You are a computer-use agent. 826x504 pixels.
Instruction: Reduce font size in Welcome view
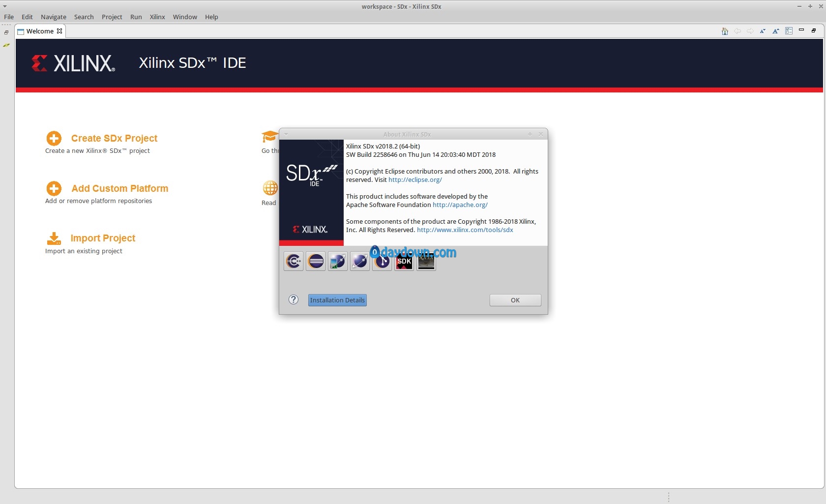(x=763, y=31)
